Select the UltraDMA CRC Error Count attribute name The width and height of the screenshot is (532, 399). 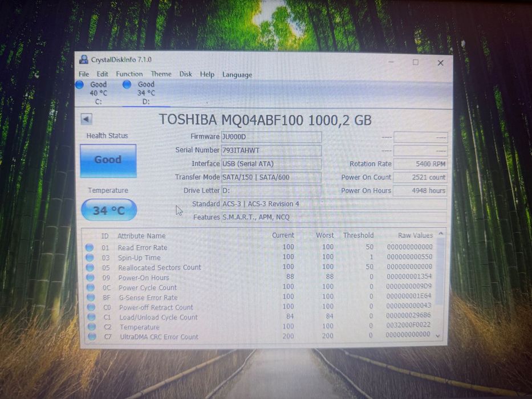(159, 337)
